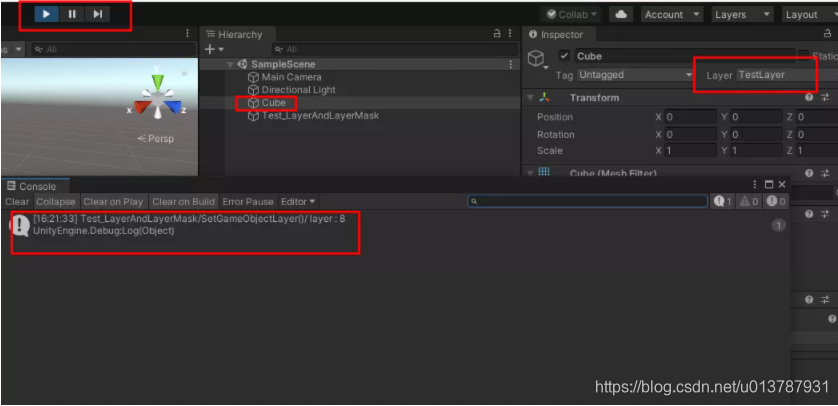838x406 pixels.
Task: Click the Console Clear button
Action: click(17, 201)
